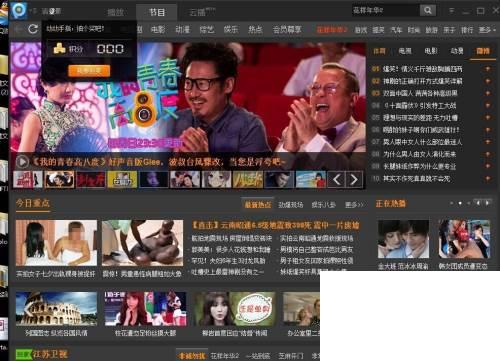Click the orange icon beside ranking item 03
The width and height of the screenshot is (500, 361).
488,93
